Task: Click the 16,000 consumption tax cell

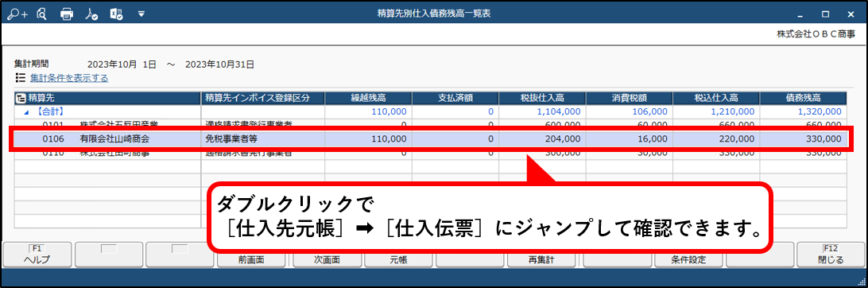Action: 630,139
